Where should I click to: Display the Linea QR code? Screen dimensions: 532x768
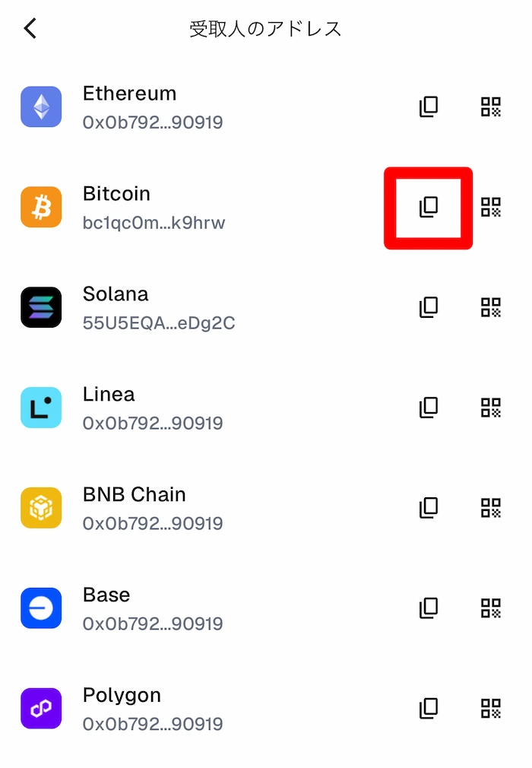click(x=491, y=408)
